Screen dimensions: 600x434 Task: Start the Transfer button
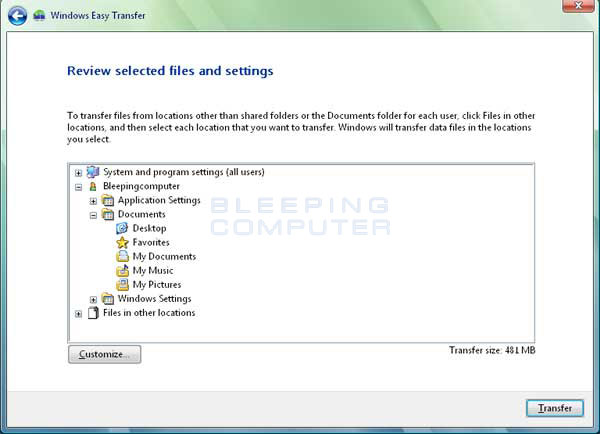555,408
